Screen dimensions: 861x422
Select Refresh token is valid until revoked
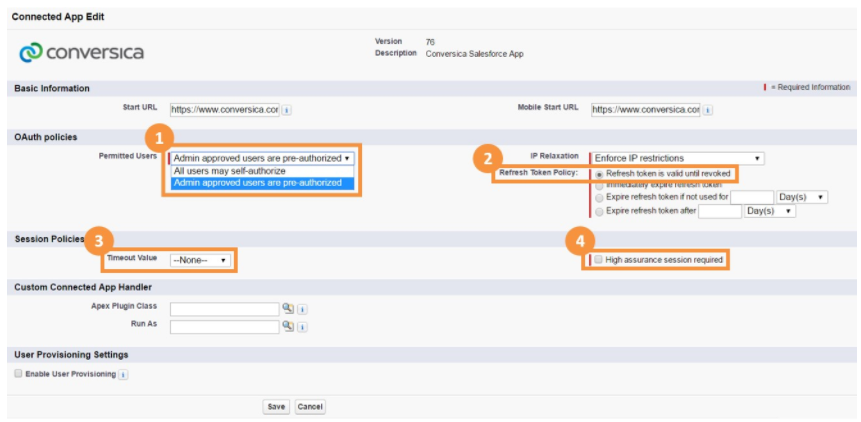click(599, 174)
